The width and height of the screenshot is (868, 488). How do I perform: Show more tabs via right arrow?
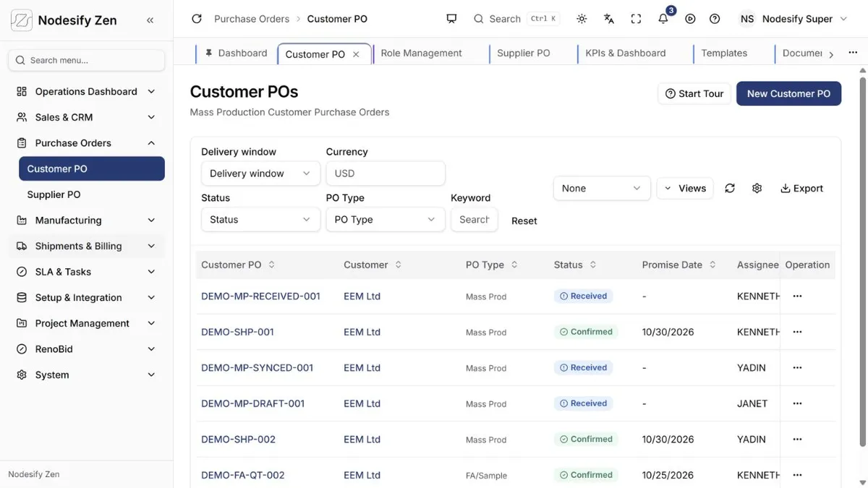831,54
